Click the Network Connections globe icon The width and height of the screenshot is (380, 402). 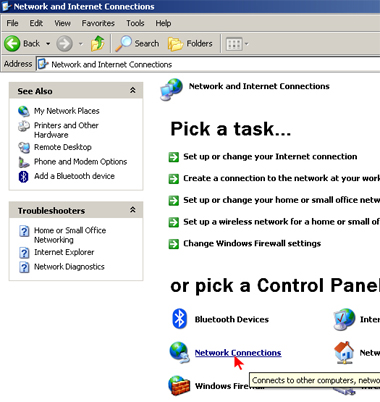pyautogui.click(x=180, y=352)
